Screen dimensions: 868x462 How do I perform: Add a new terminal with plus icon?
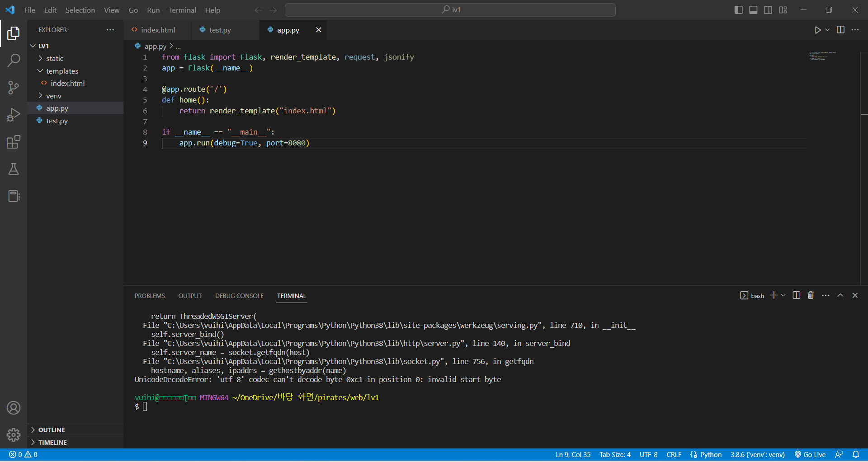774,295
